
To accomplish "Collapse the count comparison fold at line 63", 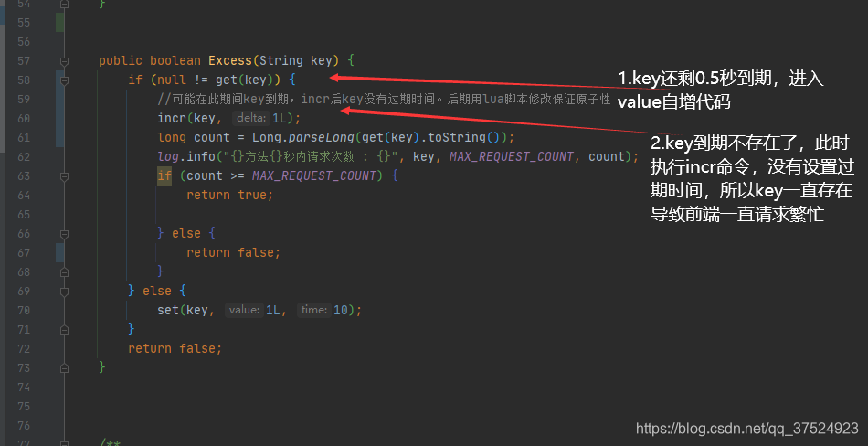I will tap(64, 176).
